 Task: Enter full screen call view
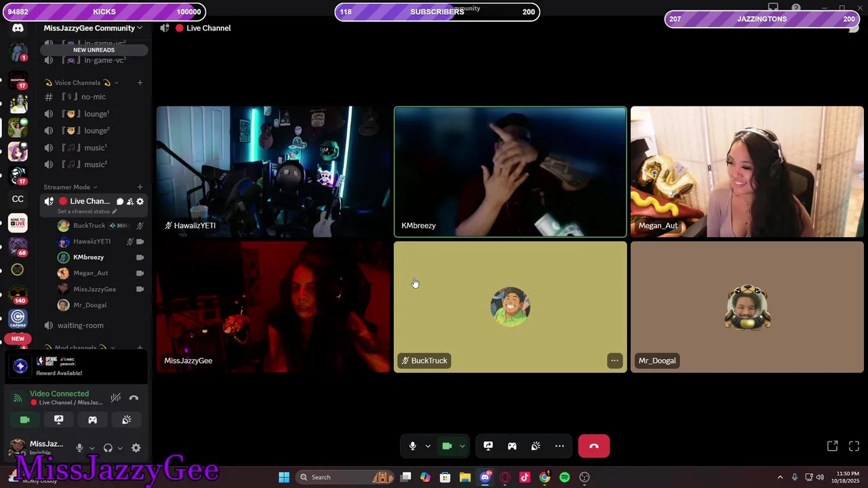click(x=854, y=446)
